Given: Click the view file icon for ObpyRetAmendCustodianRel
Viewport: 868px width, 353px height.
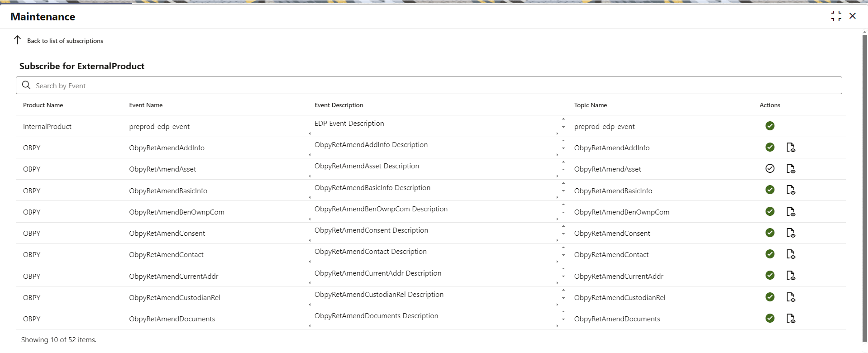Looking at the screenshot, I should point(791,297).
